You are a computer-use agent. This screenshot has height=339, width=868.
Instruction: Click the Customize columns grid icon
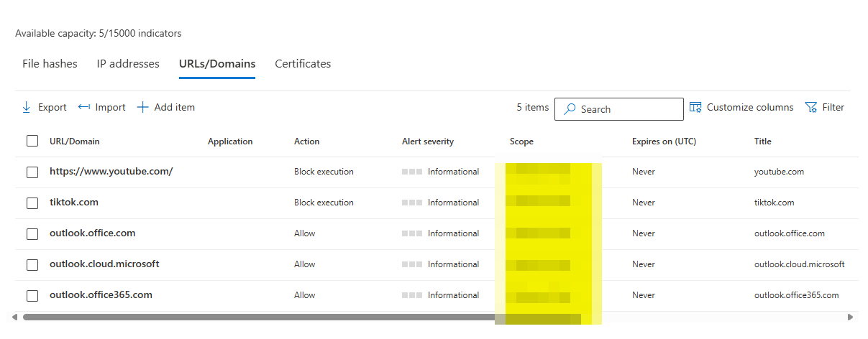pos(695,107)
